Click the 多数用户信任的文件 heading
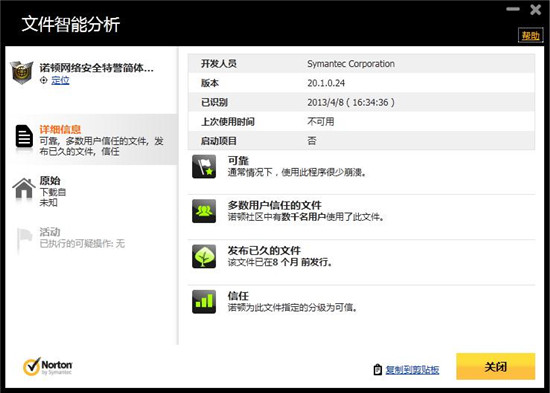 (x=275, y=205)
